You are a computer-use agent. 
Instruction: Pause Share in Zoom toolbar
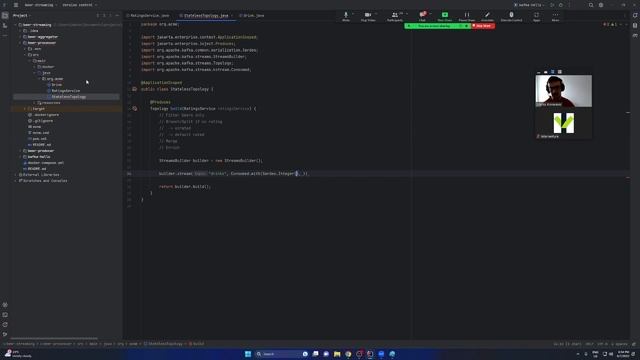click(x=467, y=16)
